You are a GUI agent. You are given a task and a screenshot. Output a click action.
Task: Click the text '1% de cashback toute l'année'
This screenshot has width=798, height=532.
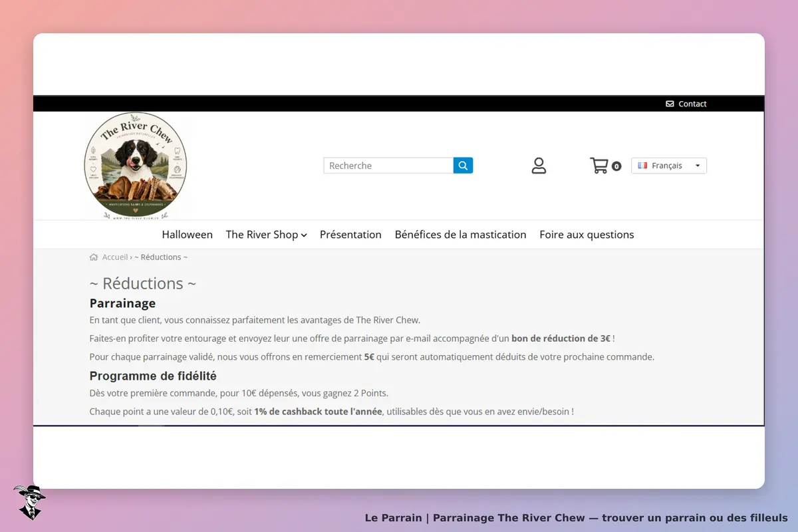318,412
